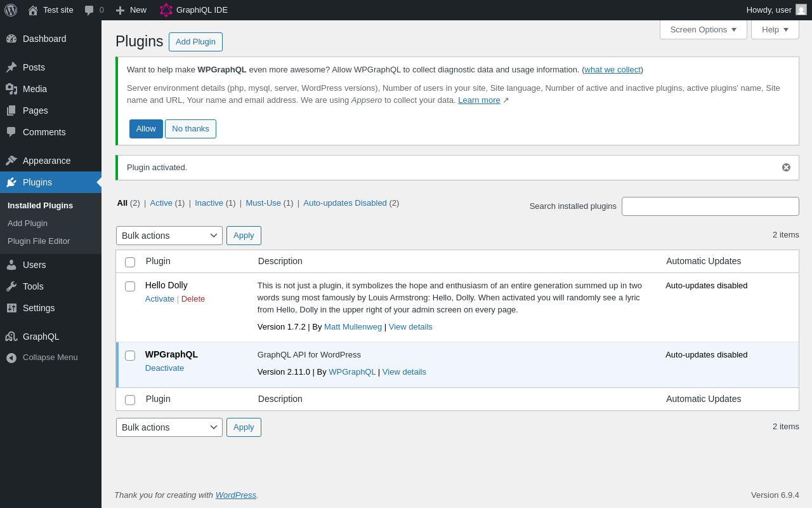Deactivate the WPGraphQL plugin
The image size is (812, 508).
(164, 368)
